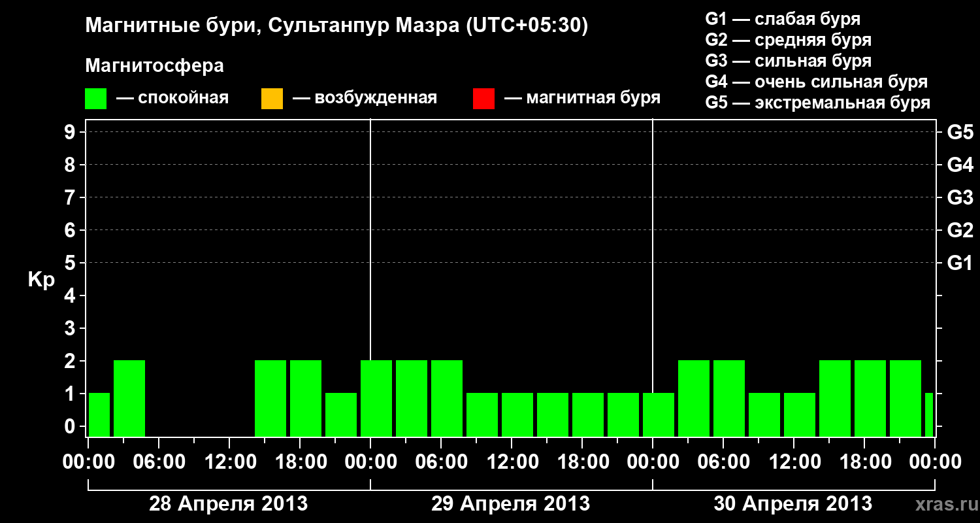Click the '18:00' time label for 30 April

point(864,462)
